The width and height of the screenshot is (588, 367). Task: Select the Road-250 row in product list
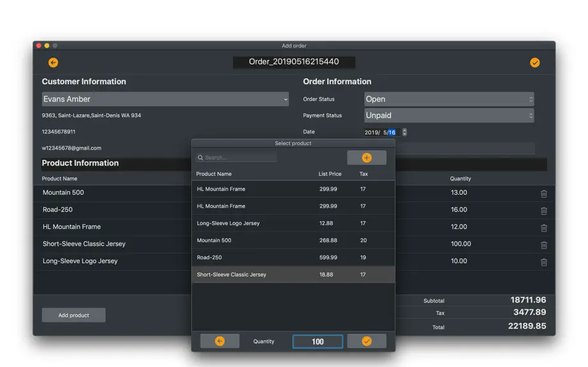point(293,257)
